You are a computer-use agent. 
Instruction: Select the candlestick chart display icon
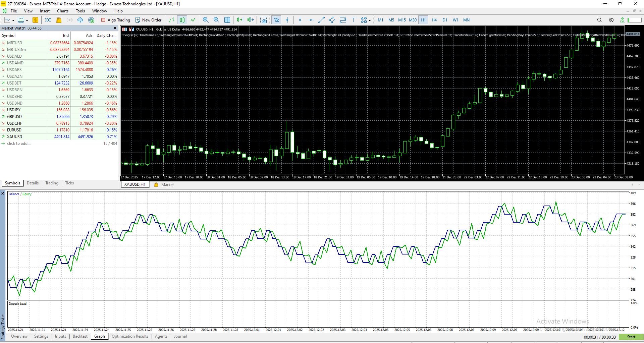point(182,20)
